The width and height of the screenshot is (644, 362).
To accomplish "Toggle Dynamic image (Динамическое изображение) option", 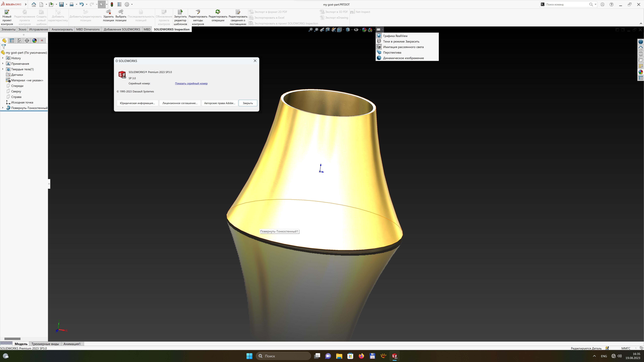I will pyautogui.click(x=407, y=58).
